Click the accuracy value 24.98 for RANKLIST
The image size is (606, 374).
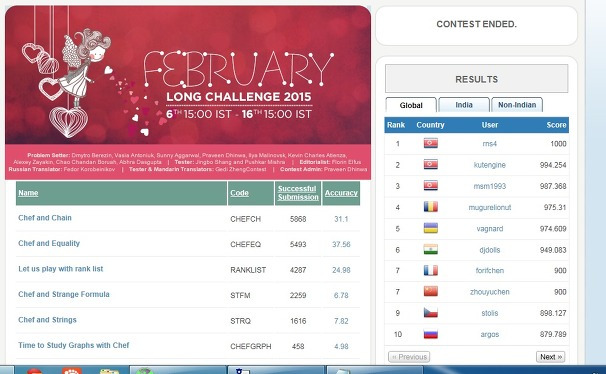click(x=341, y=270)
